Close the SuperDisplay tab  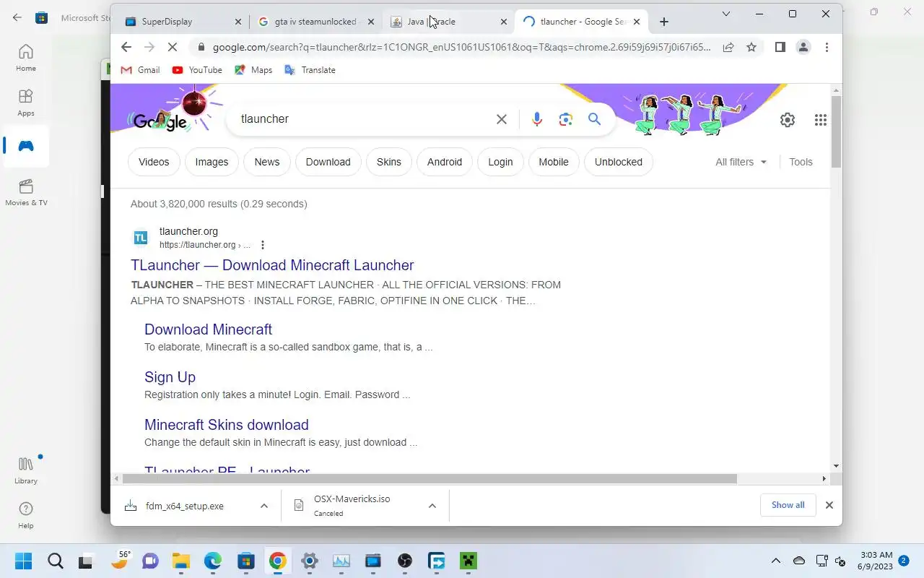coord(238,22)
